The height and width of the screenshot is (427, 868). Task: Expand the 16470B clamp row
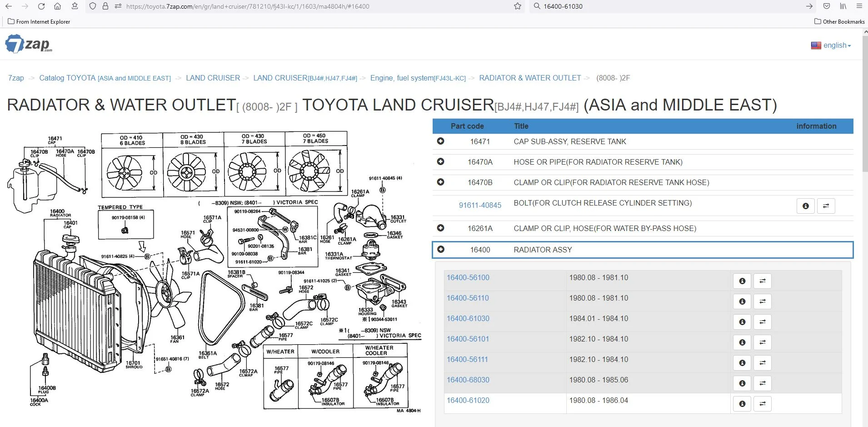(x=440, y=182)
